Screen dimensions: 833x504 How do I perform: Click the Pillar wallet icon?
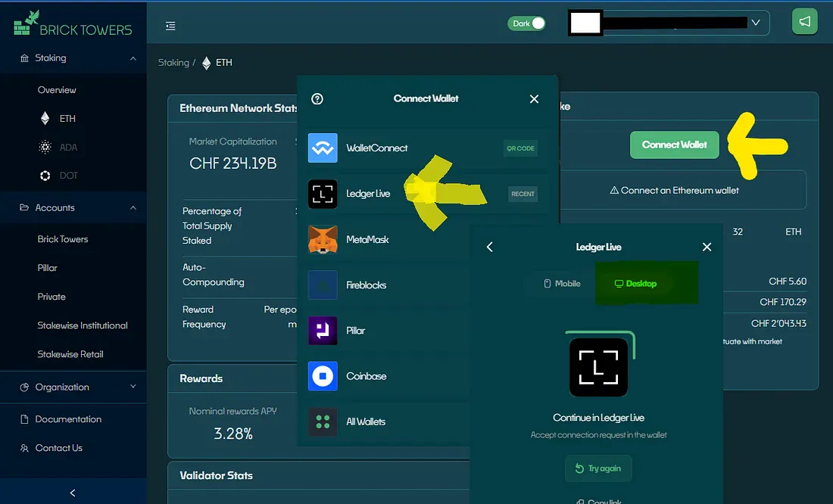point(323,331)
